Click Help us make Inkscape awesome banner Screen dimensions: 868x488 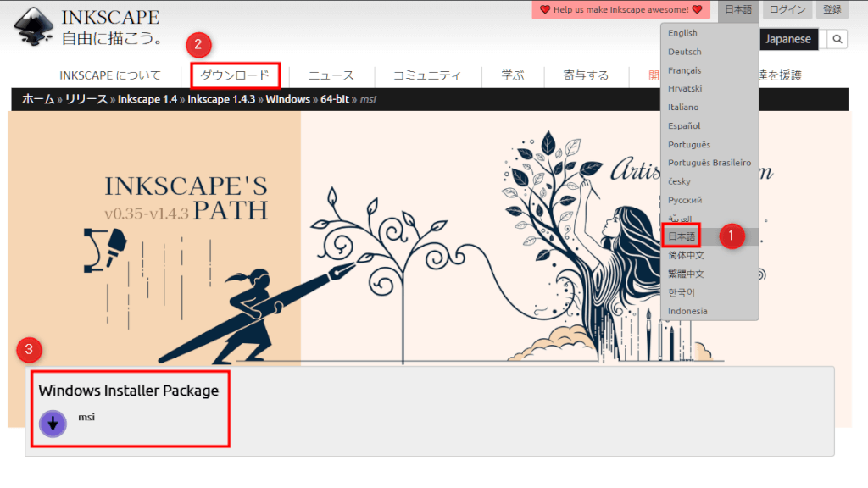coord(620,10)
